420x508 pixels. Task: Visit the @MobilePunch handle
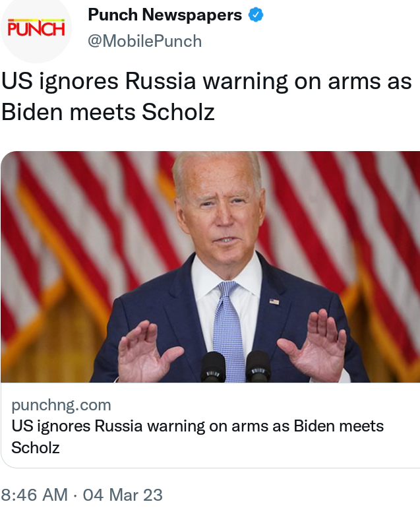pos(145,41)
